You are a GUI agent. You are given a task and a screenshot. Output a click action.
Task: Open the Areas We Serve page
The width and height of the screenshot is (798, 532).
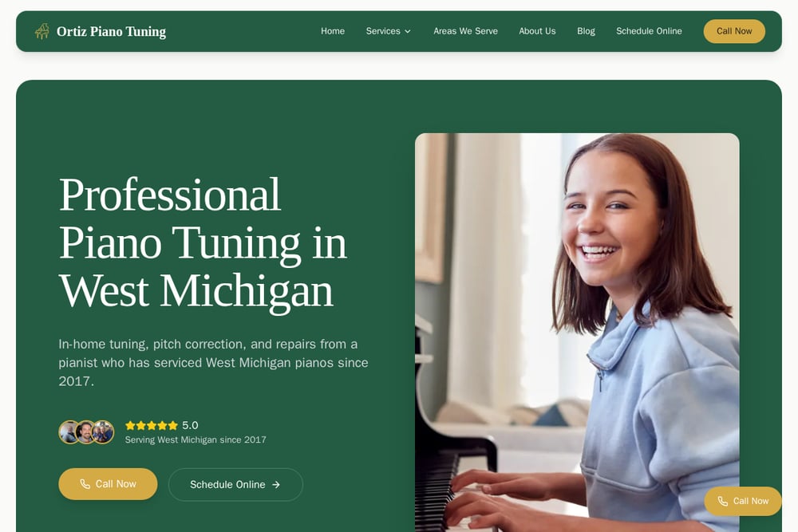[466, 31]
